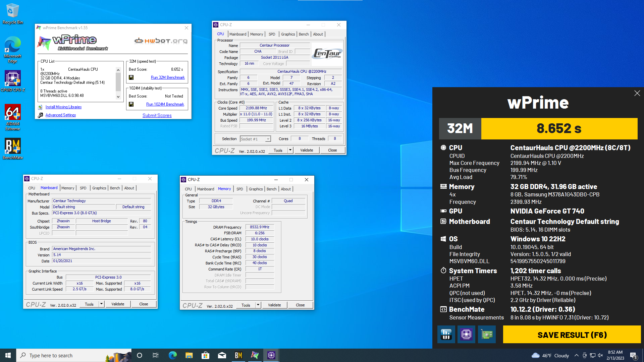Click Install Missing Libraries icon in wPrime
This screenshot has width=644, height=362.
[x=40, y=107]
